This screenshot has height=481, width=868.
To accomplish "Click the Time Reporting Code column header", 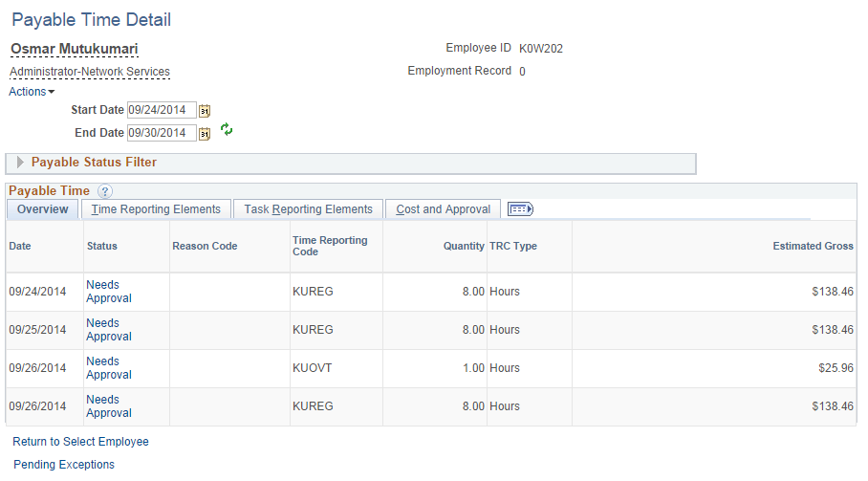I will point(330,246).
